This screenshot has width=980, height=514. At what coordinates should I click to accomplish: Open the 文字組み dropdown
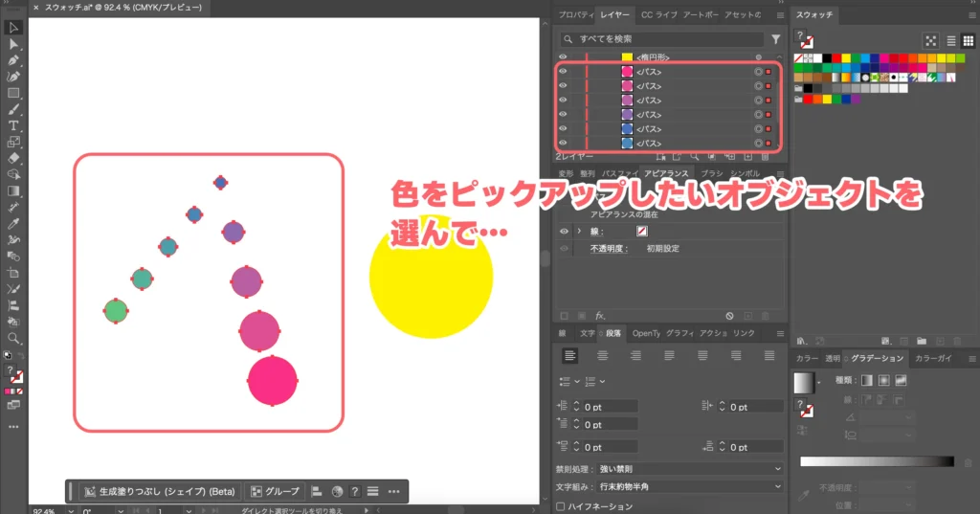click(x=690, y=486)
